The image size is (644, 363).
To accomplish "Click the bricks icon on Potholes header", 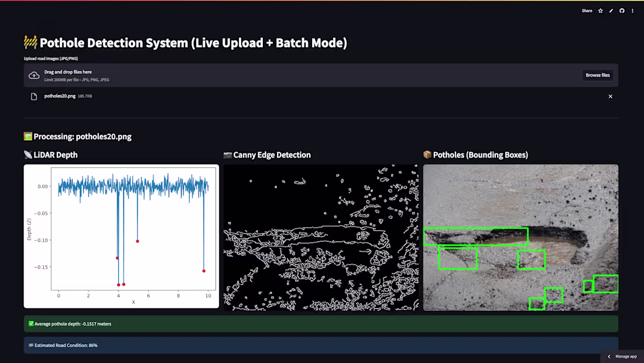I will 427,155.
